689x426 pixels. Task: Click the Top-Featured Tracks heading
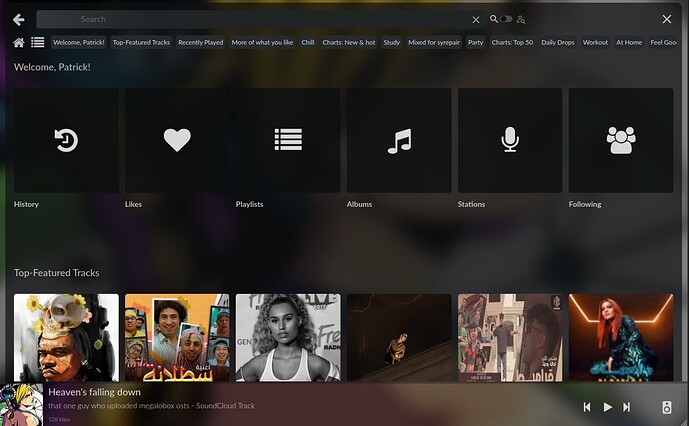57,273
